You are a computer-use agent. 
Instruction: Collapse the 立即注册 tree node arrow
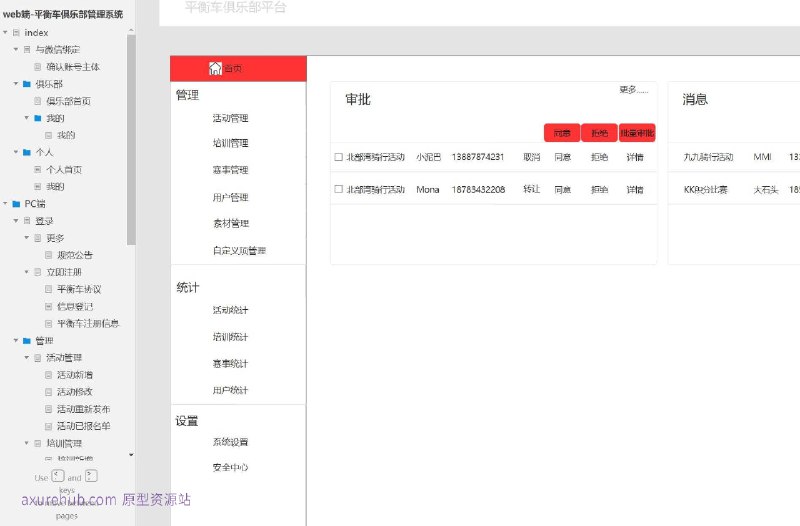coord(27,272)
